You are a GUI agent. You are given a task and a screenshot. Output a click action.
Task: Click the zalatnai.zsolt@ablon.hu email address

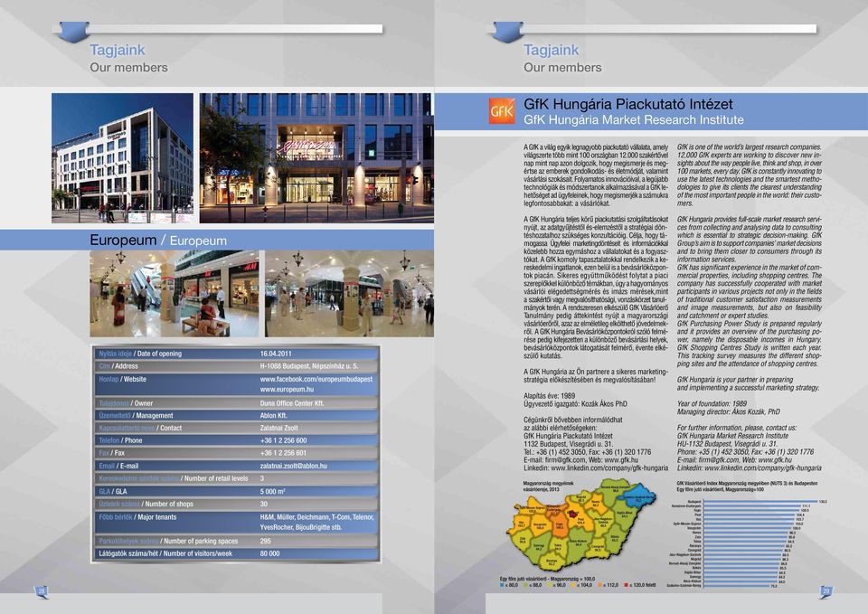pyautogui.click(x=293, y=466)
